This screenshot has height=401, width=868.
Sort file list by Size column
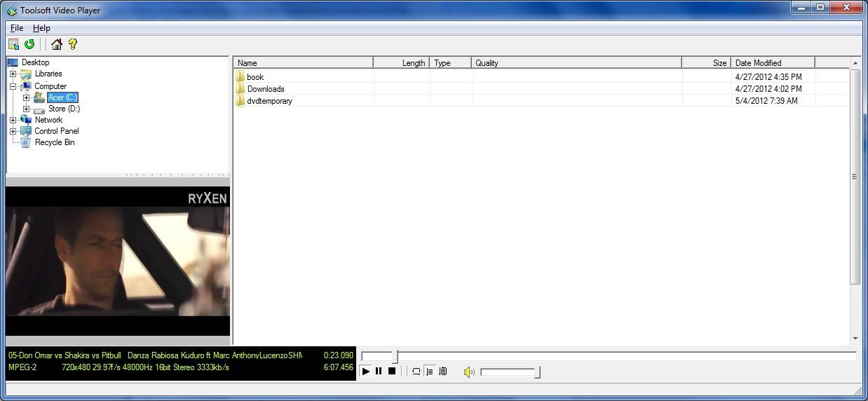[x=706, y=62]
